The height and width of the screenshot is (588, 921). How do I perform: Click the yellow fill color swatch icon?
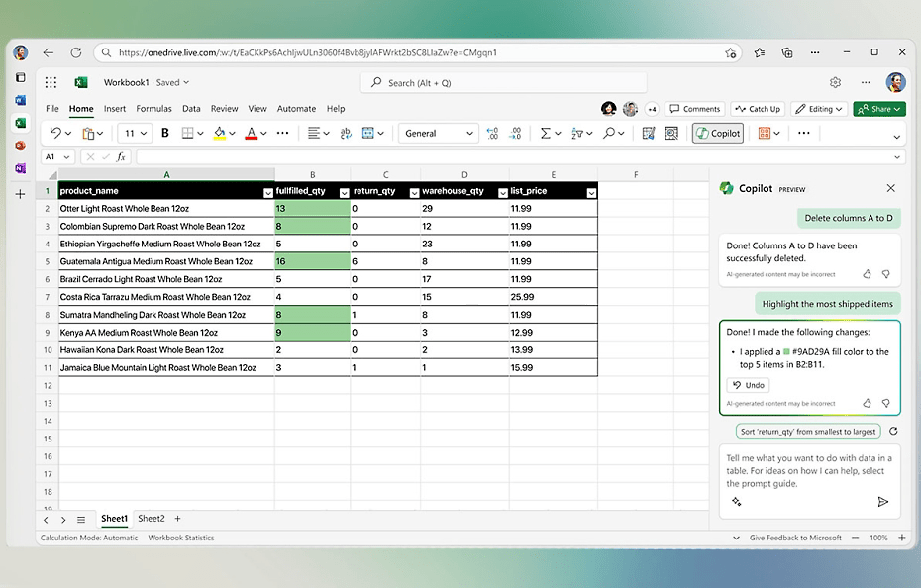[220, 133]
